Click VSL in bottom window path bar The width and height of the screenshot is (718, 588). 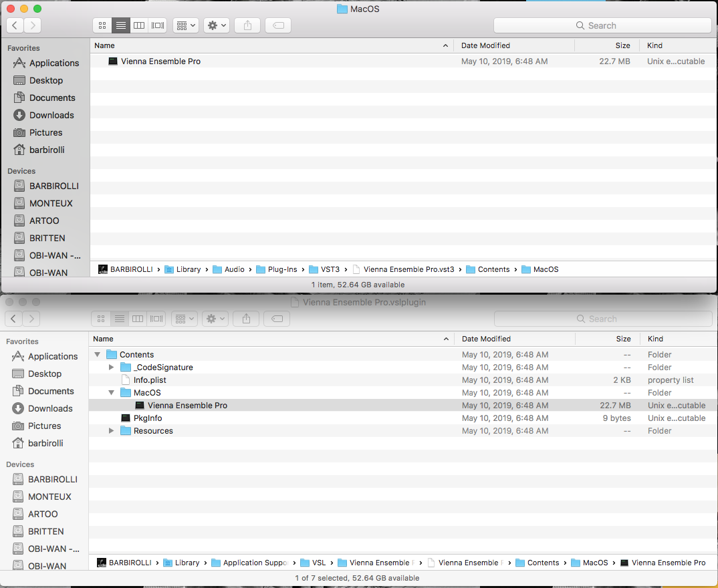(314, 563)
